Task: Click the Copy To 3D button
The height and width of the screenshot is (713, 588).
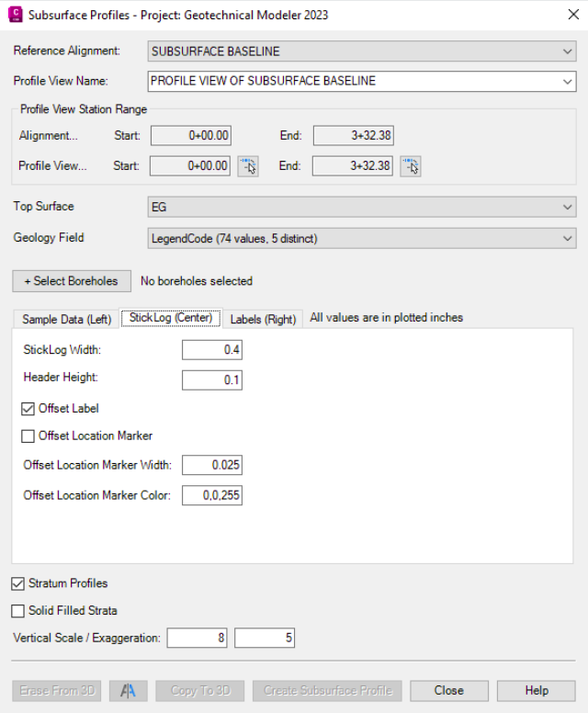Action: point(200,691)
